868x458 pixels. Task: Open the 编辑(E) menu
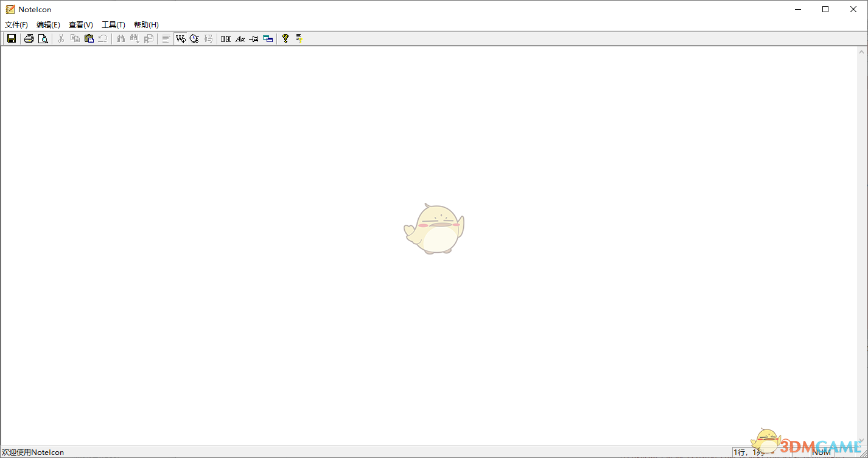click(x=48, y=24)
